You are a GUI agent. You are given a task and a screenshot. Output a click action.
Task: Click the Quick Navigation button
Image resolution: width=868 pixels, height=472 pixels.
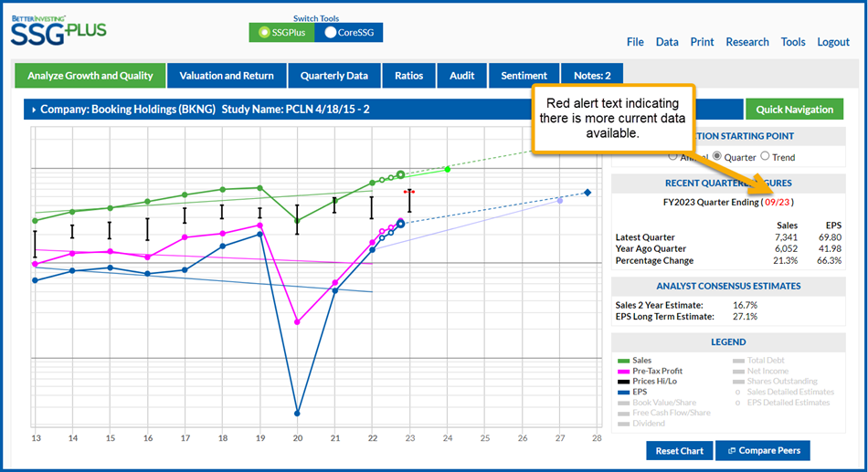pos(794,110)
